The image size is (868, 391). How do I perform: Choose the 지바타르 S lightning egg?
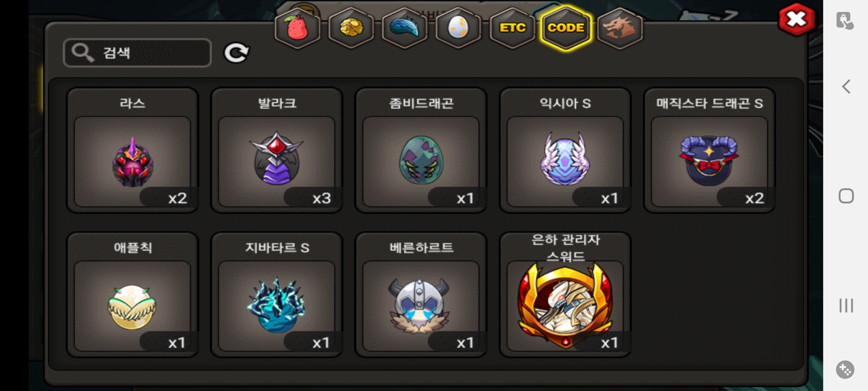click(x=277, y=295)
